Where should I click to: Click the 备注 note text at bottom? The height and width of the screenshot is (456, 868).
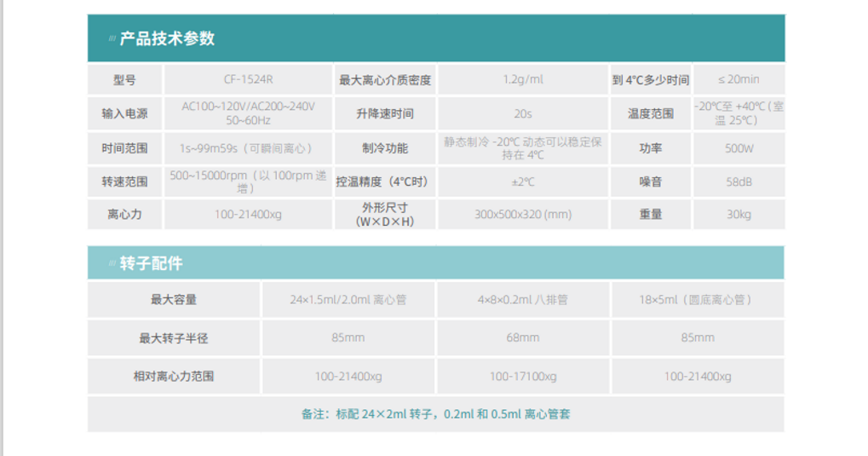pyautogui.click(x=435, y=414)
